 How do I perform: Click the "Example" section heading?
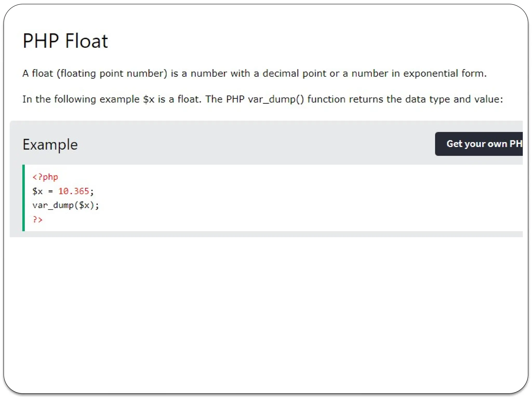click(50, 144)
